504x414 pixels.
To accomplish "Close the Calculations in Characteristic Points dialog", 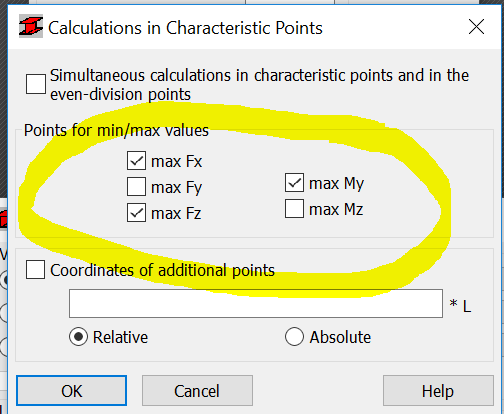I will tap(476, 27).
